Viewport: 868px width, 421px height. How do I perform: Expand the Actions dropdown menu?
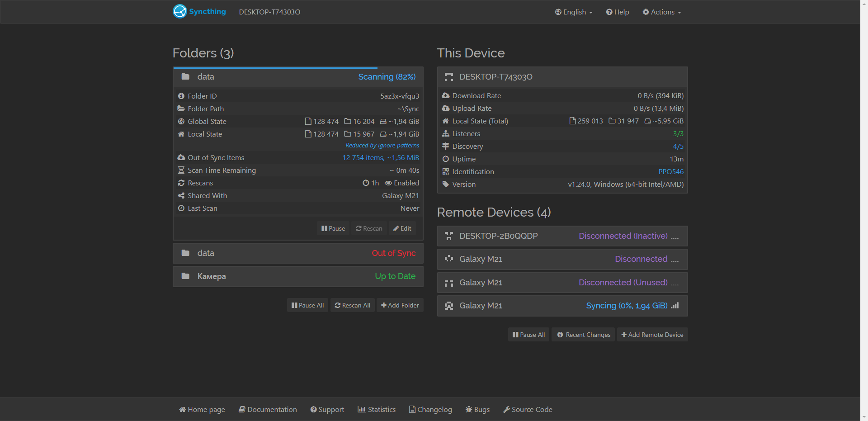[662, 12]
